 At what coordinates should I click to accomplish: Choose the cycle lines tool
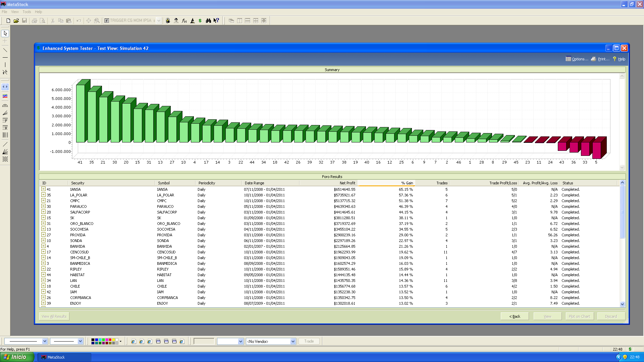coord(5,135)
